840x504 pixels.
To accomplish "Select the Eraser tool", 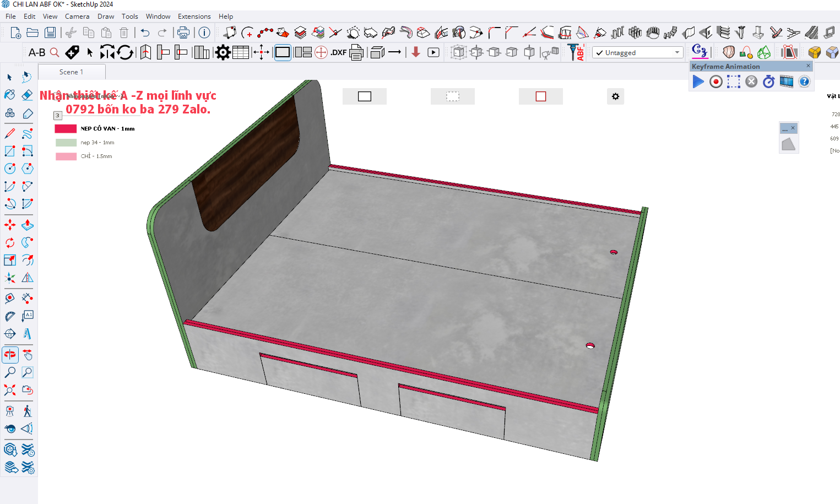I will tap(27, 95).
